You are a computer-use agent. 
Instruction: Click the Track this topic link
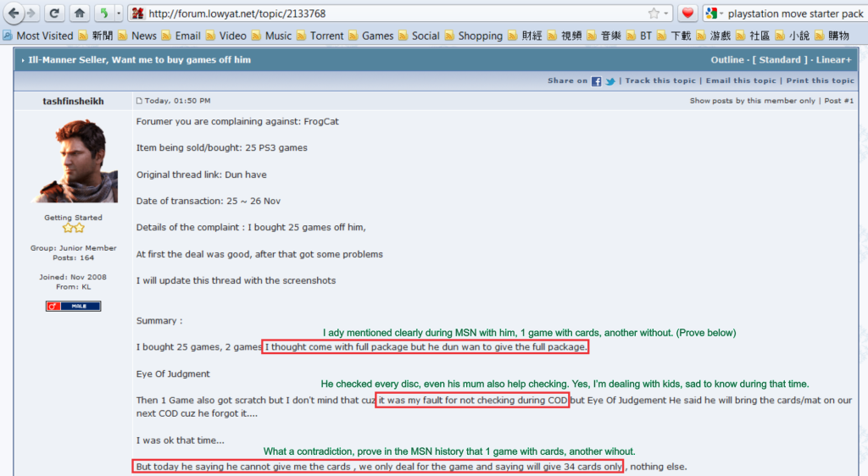(660, 81)
